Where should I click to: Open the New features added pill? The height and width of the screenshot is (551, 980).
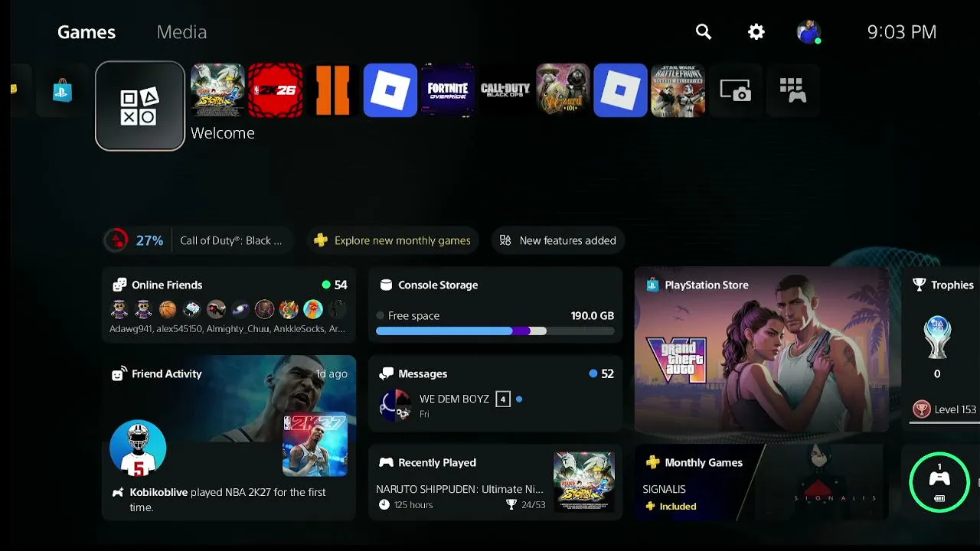pyautogui.click(x=557, y=240)
